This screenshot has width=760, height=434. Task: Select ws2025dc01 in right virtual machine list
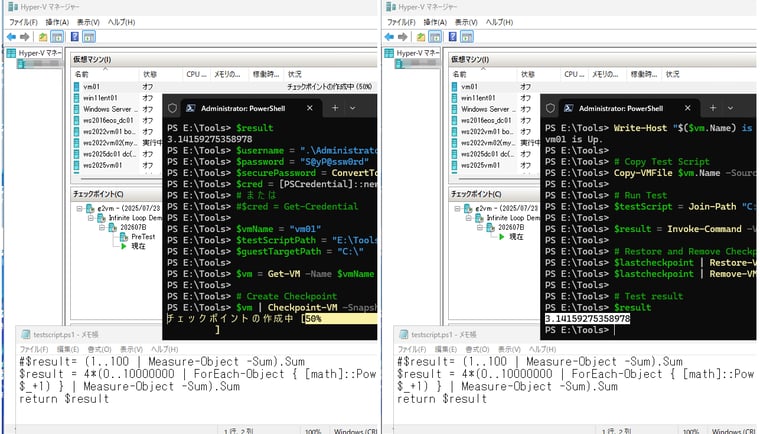pyautogui.click(x=495, y=154)
